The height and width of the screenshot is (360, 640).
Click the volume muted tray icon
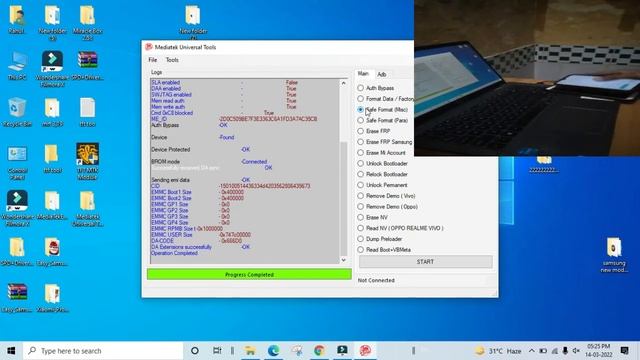click(x=576, y=351)
